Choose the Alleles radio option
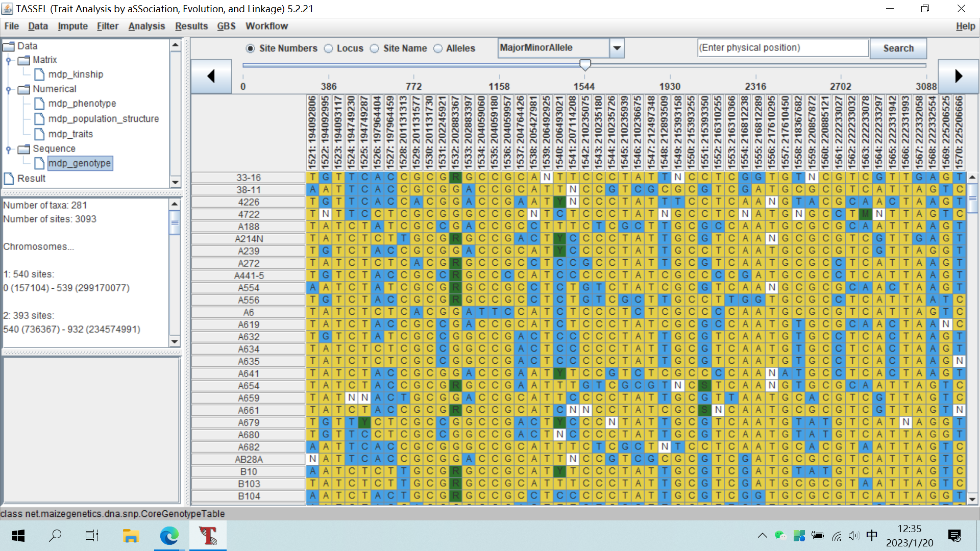 pos(438,48)
